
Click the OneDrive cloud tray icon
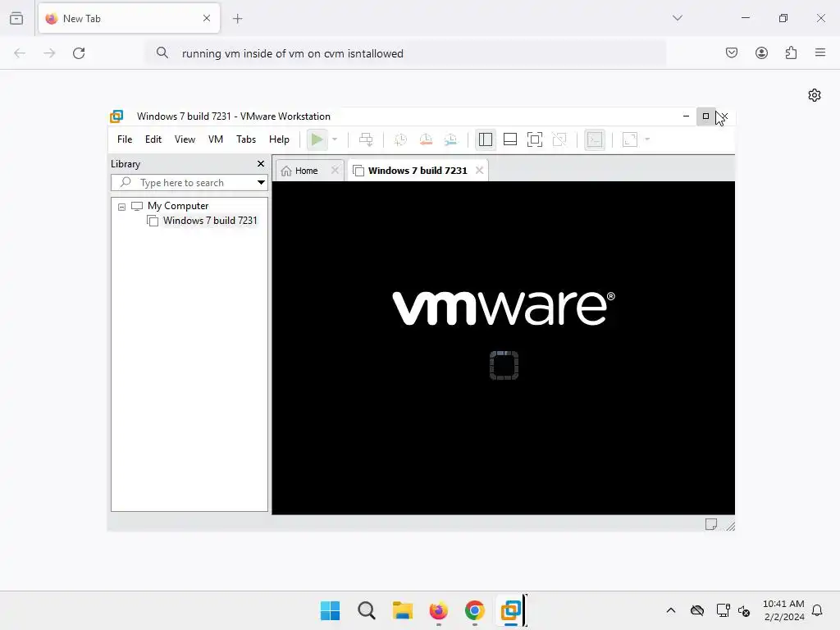(697, 610)
